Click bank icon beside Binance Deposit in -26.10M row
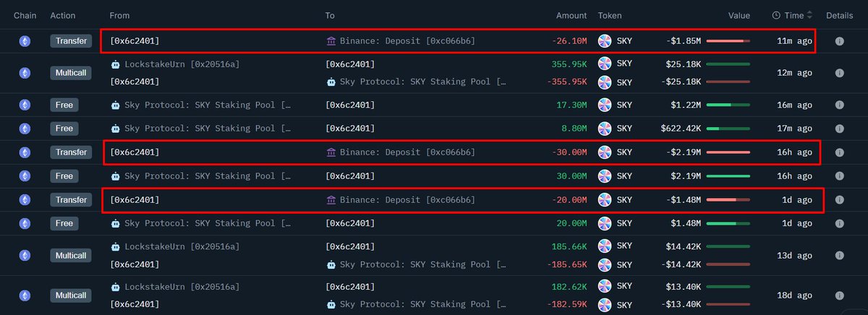 [331, 41]
